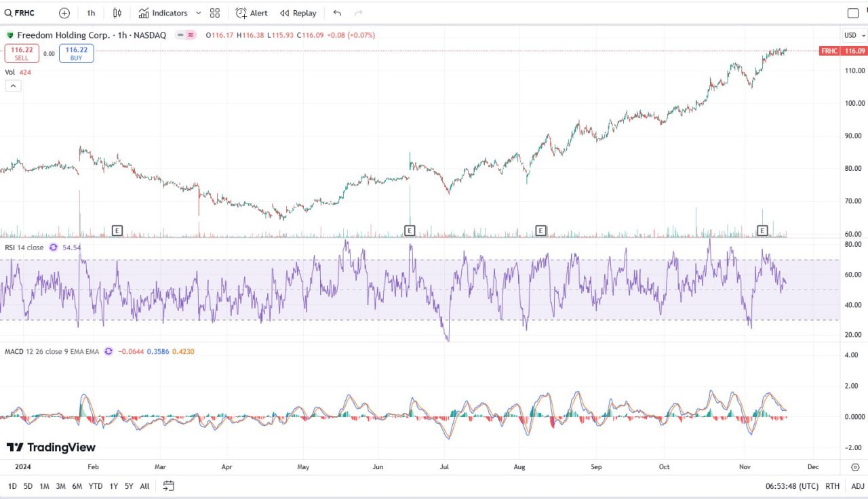Toggle RTH trading session
The width and height of the screenshot is (868, 499).
pos(832,486)
